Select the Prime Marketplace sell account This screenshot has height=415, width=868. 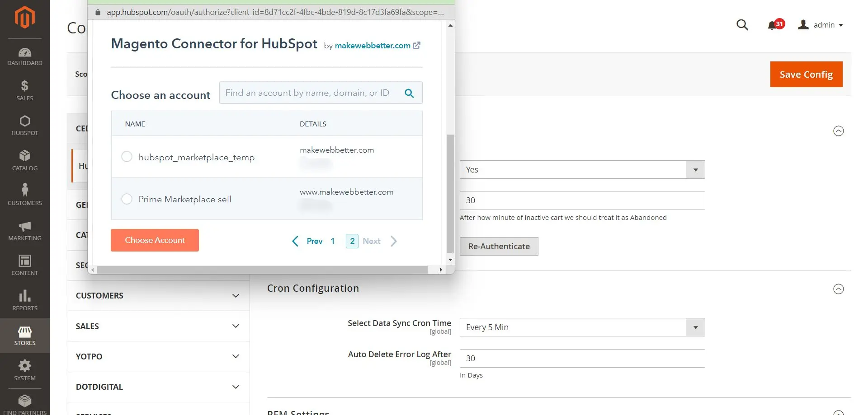tap(127, 199)
